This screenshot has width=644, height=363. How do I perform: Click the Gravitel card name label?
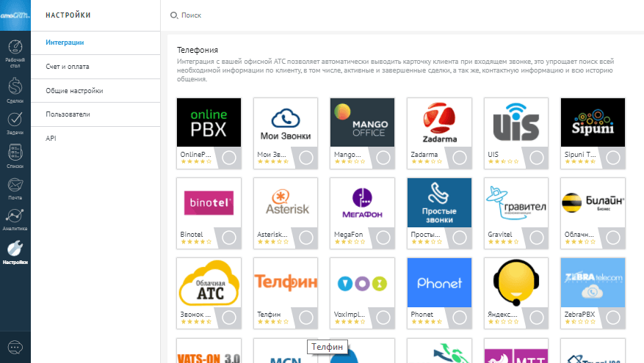(x=500, y=235)
